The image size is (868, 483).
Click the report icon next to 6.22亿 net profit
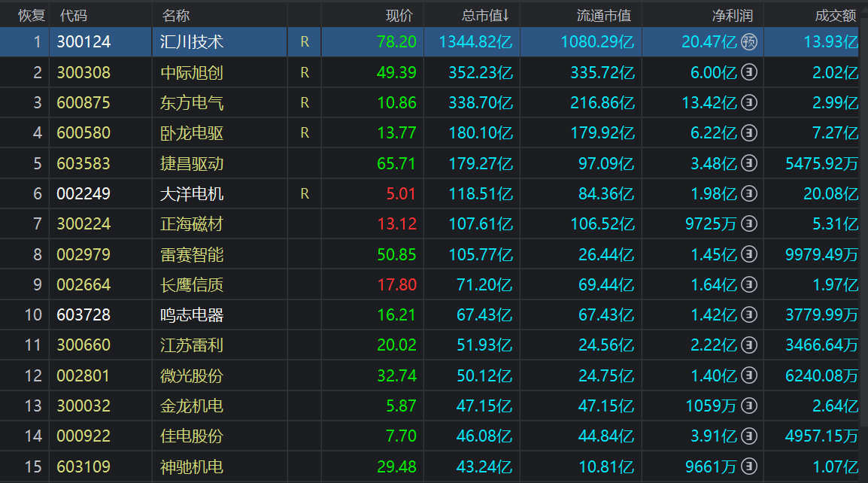(749, 133)
